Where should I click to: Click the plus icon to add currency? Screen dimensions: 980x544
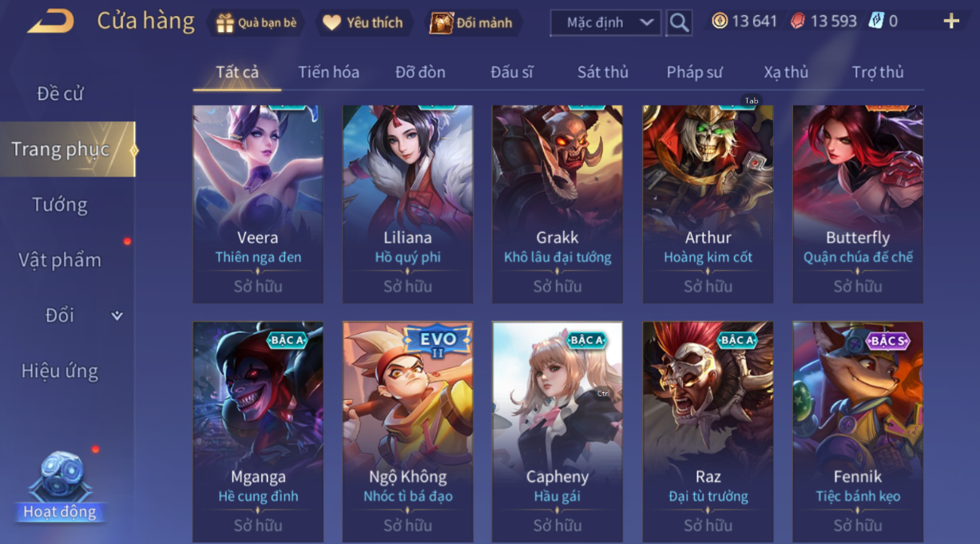pyautogui.click(x=950, y=22)
